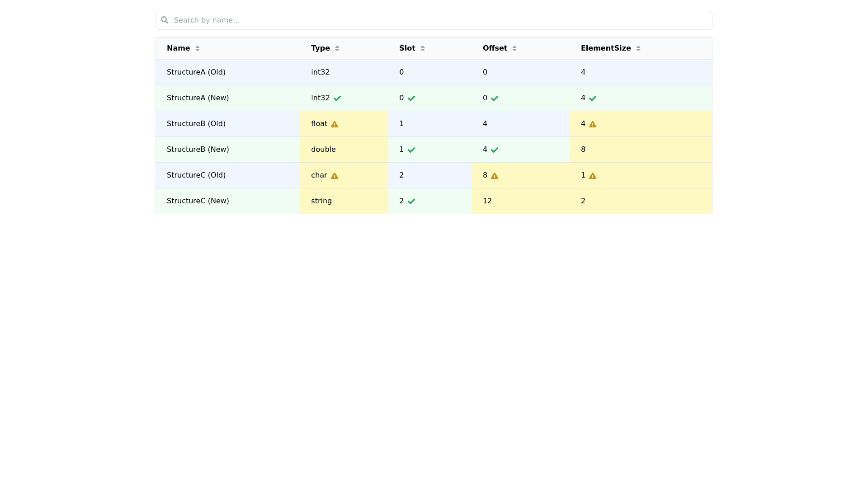868x488 pixels.
Task: Click checkmark in StructureB (New) Slot cell
Action: tap(411, 150)
